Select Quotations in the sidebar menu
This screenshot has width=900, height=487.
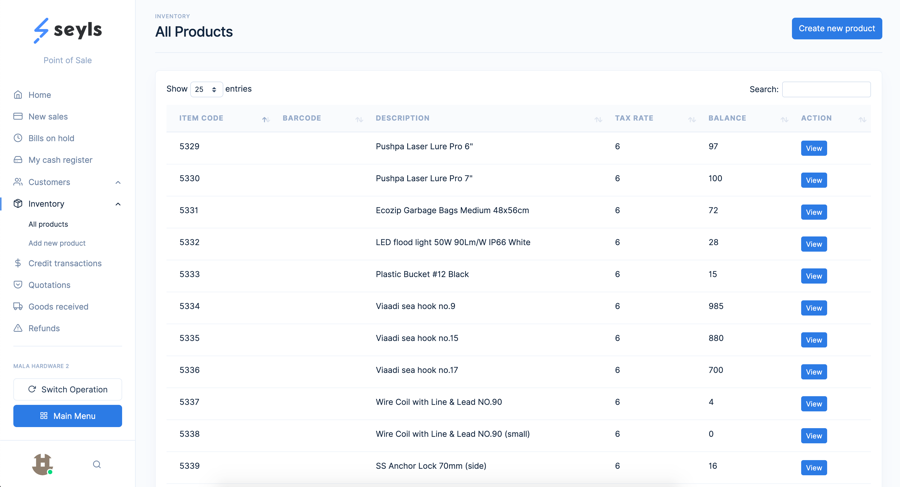[x=49, y=285]
